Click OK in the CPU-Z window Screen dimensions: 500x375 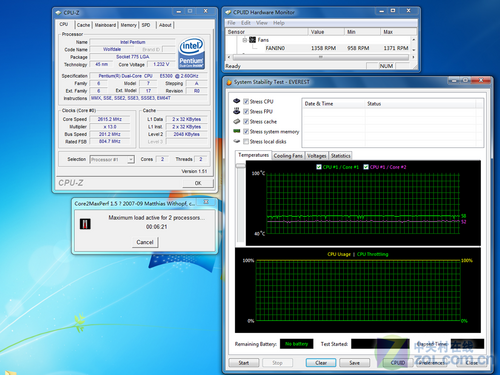pyautogui.click(x=198, y=183)
